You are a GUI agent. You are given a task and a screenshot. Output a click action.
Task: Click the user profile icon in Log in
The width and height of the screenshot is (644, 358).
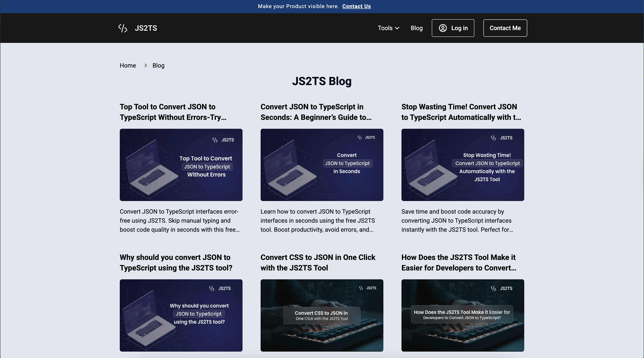(x=443, y=28)
